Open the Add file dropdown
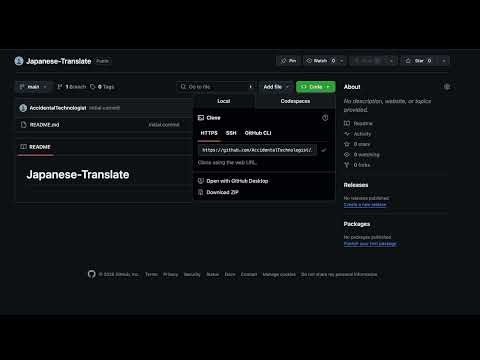This screenshot has width=480, height=360. coord(276,87)
